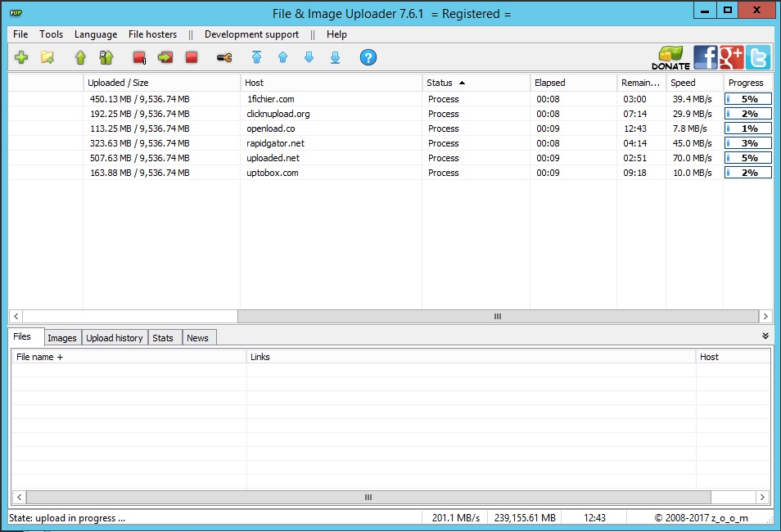Click the copyright 2008-2017 z_o_o_m text

[x=702, y=518]
